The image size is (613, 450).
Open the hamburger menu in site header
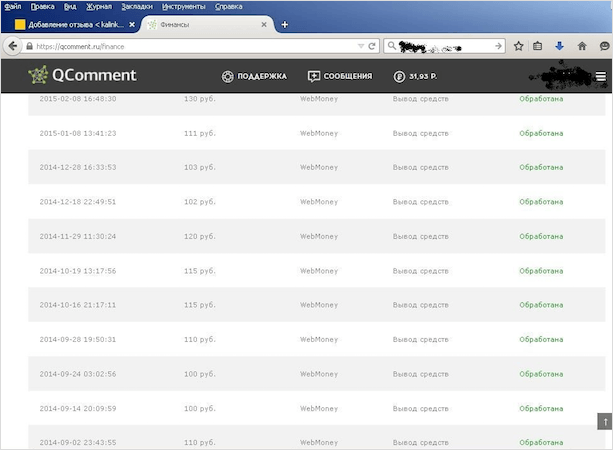[x=600, y=76]
